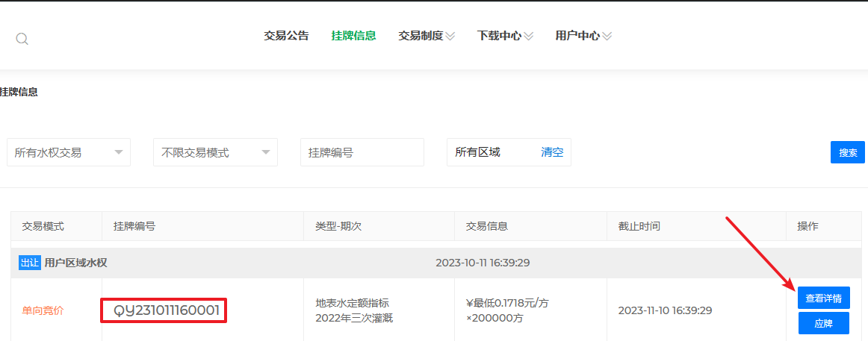Open the 交易公告 navigation item
This screenshot has height=341, width=868.
(x=286, y=36)
